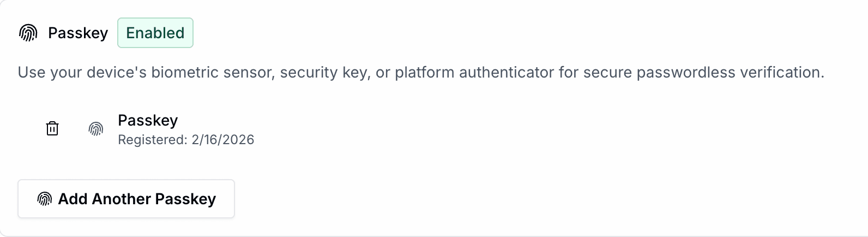Select the Passkey section heading text
This screenshot has height=237, width=868.
pyautogui.click(x=78, y=33)
